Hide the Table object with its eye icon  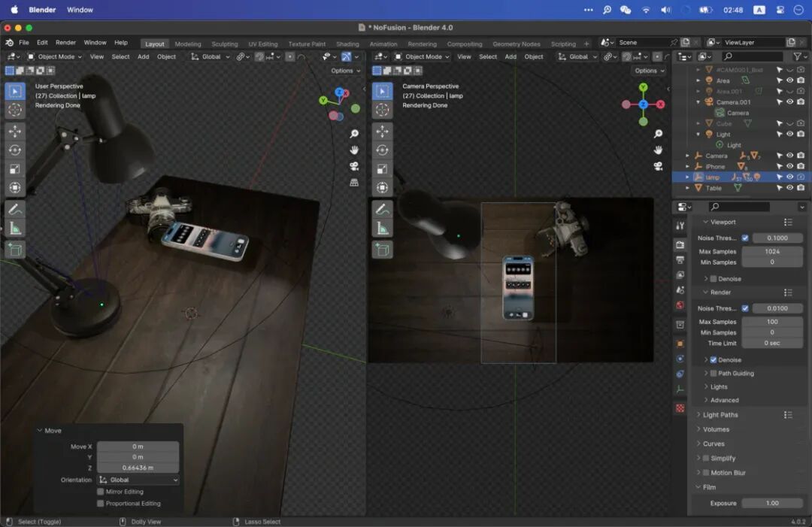click(x=789, y=188)
